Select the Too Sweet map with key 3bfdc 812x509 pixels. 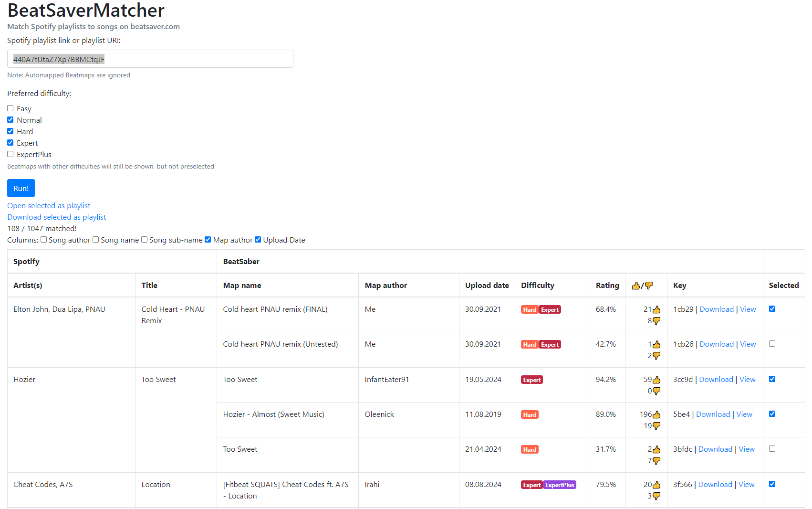coord(772,449)
